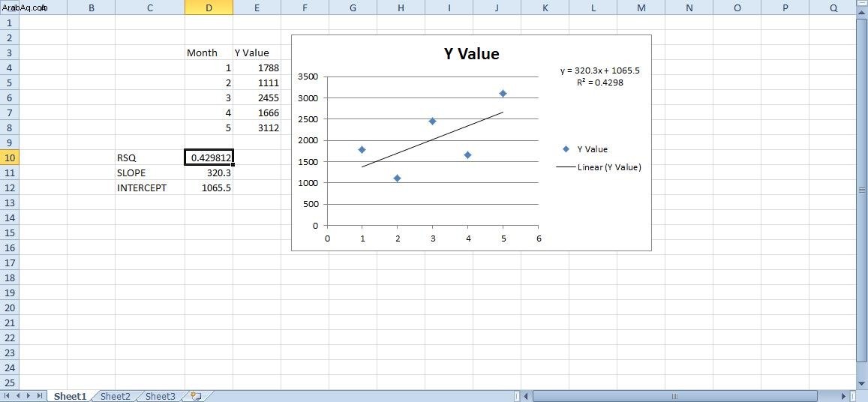Jump to last sheet with navigation arrow

point(39,396)
